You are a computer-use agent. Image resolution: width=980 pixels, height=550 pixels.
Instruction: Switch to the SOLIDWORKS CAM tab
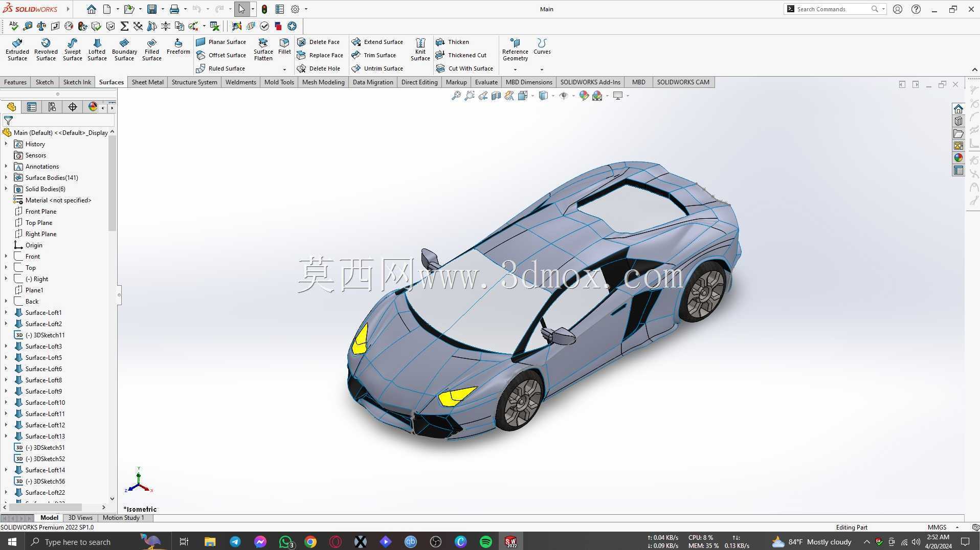tap(683, 82)
